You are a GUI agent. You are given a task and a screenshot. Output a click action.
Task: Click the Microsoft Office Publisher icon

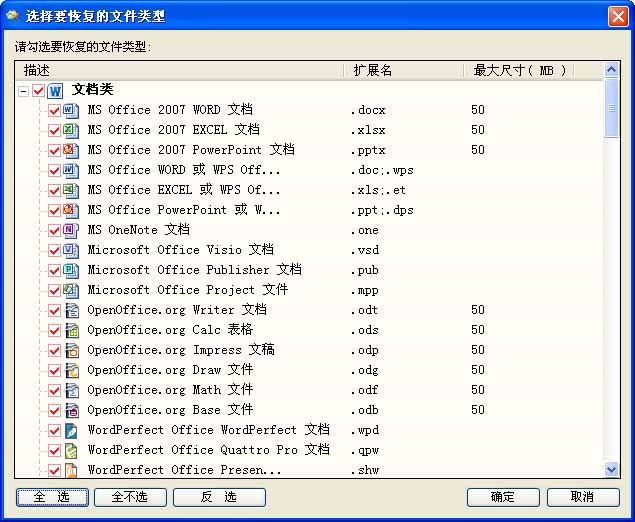click(x=71, y=270)
